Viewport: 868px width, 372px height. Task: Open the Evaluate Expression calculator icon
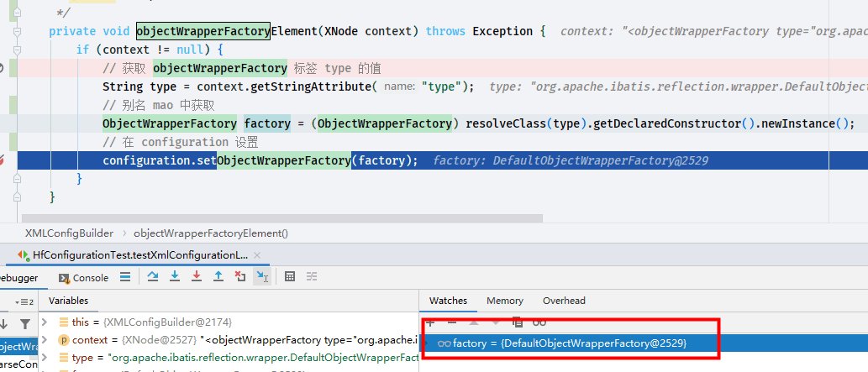click(x=290, y=276)
